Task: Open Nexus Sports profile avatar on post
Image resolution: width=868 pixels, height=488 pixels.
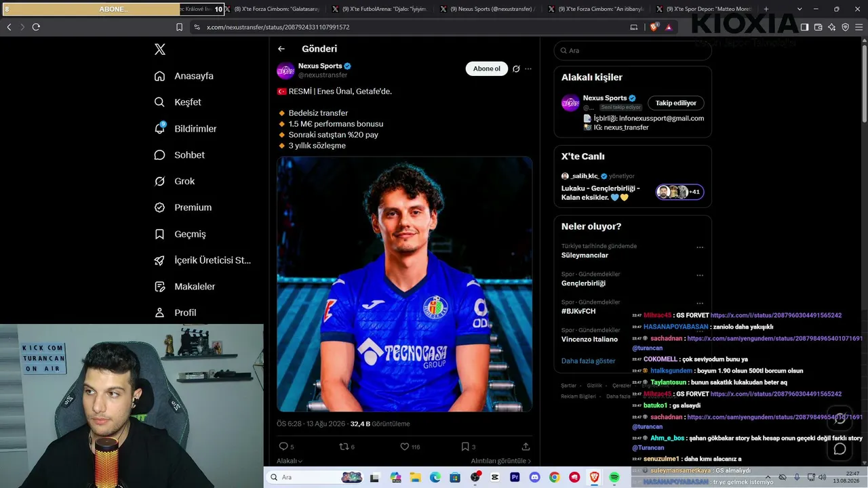Action: (x=285, y=70)
